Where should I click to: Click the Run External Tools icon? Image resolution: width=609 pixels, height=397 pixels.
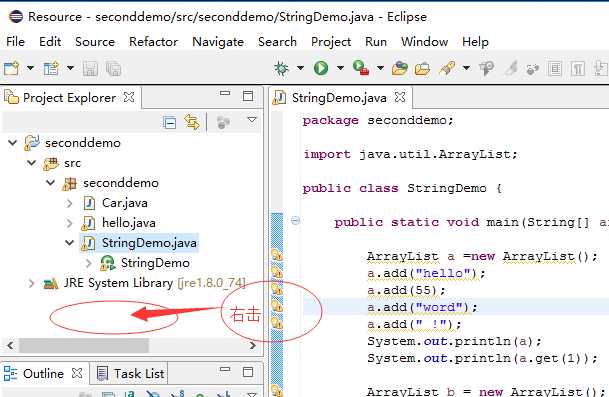(x=361, y=68)
